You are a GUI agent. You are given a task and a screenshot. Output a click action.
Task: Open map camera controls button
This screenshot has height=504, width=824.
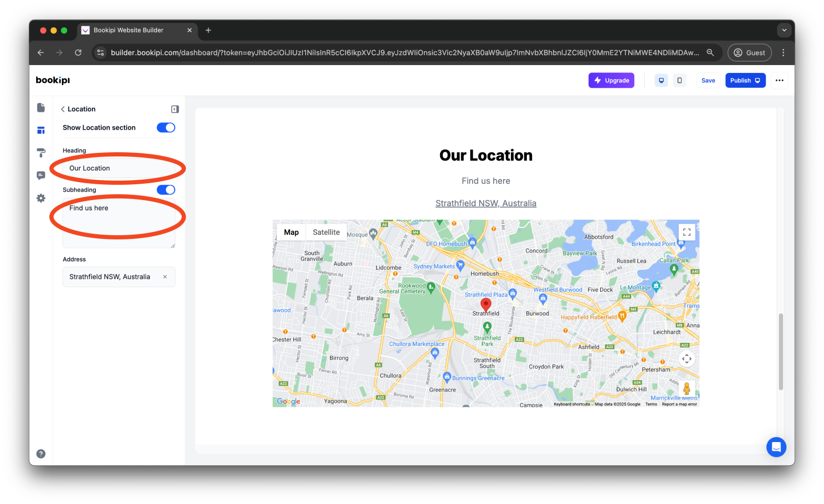687,359
